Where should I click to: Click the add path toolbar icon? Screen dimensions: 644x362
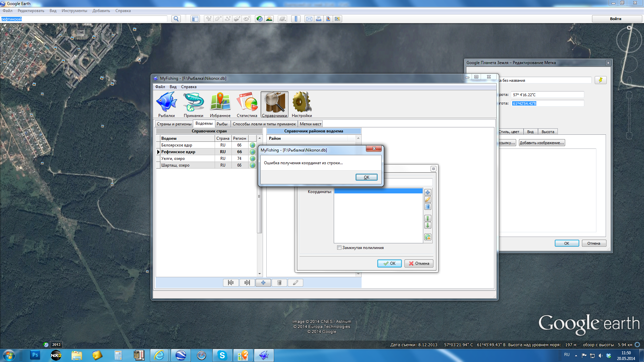(227, 19)
